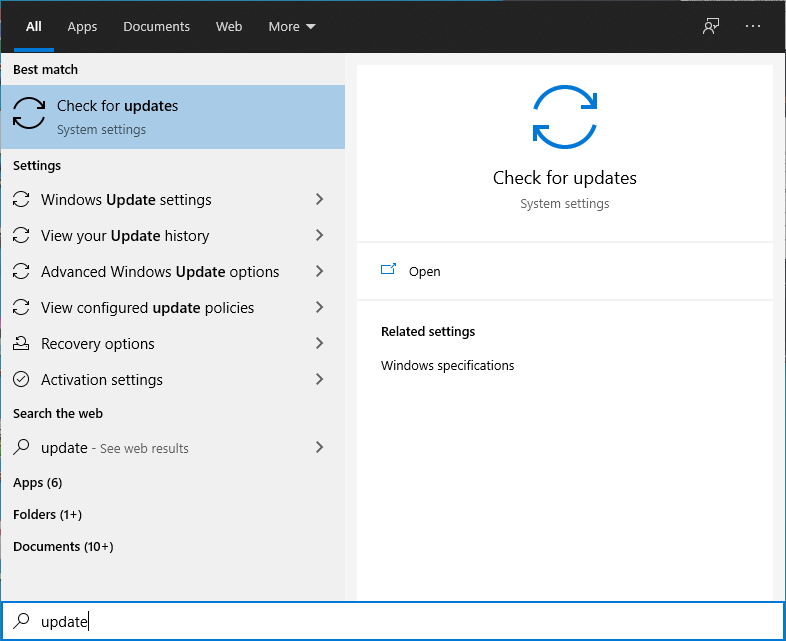Expand Windows Update settings chevron

click(x=319, y=199)
